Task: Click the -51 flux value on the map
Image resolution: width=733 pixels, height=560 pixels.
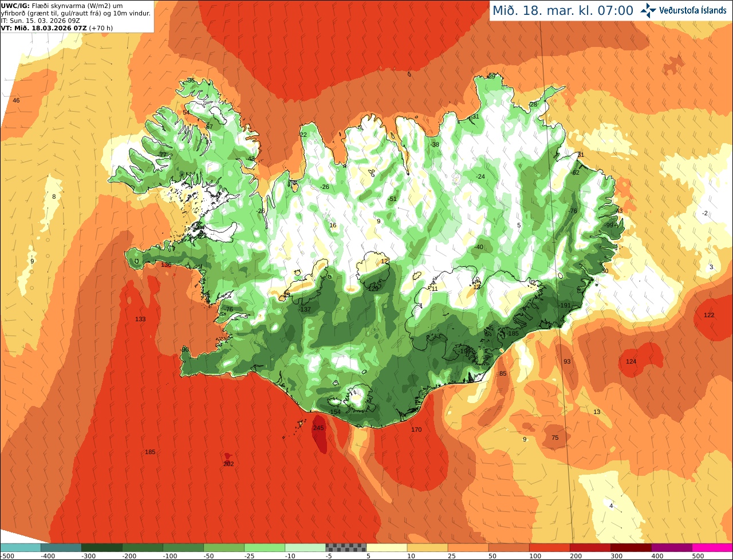Action: pos(392,199)
